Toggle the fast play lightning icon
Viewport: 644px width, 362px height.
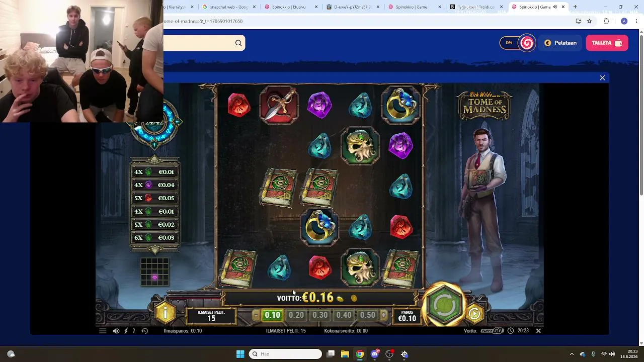pos(126,331)
